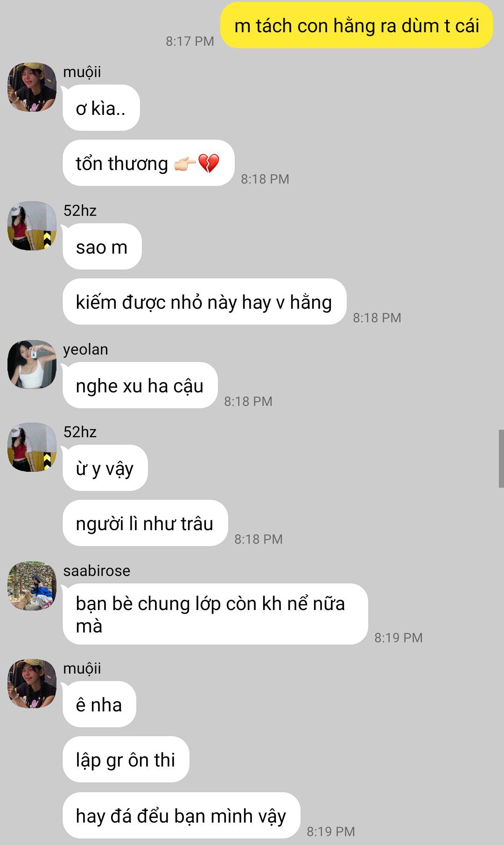
Task: Tap yeolan's profile picture
Action: 32,365
